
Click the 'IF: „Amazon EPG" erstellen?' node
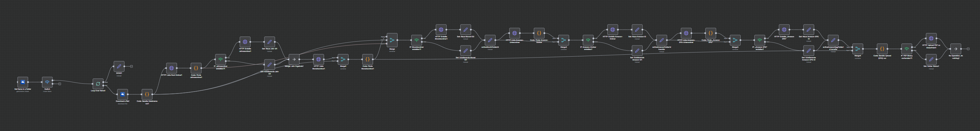pyautogui.click(x=760, y=40)
